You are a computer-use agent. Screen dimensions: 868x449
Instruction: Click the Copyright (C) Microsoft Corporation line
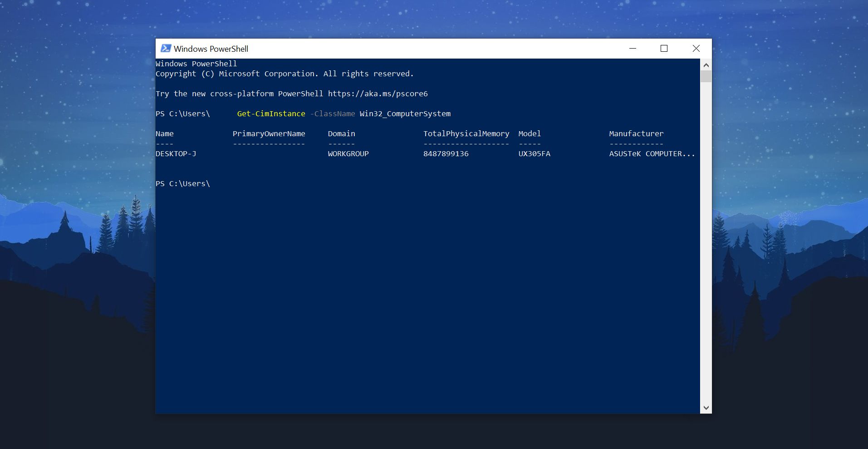284,74
